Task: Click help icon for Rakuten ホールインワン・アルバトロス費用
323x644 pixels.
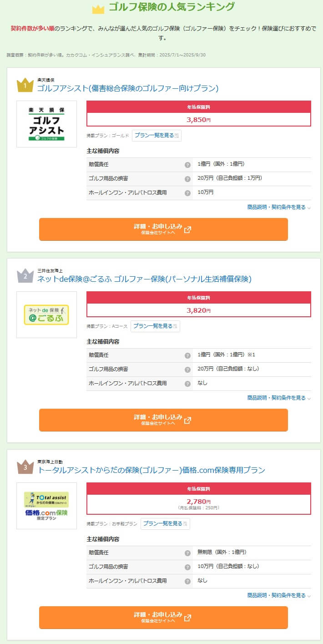Action: pyautogui.click(x=187, y=193)
